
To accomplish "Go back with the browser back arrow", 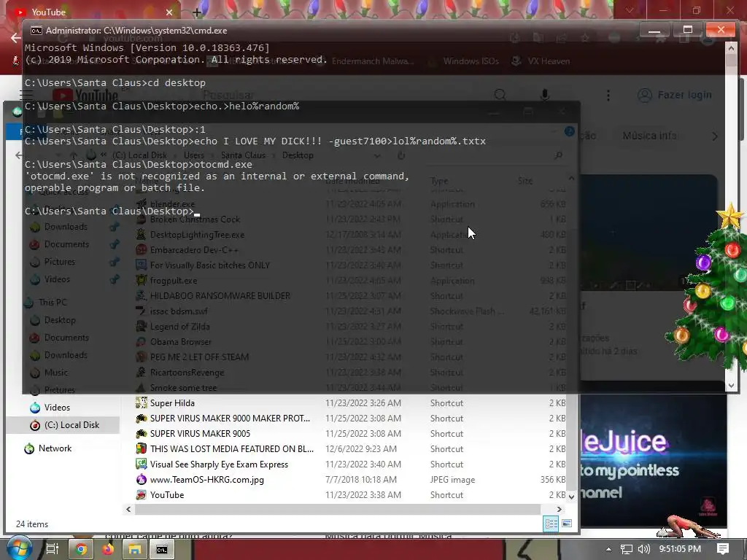I will click(x=16, y=38).
